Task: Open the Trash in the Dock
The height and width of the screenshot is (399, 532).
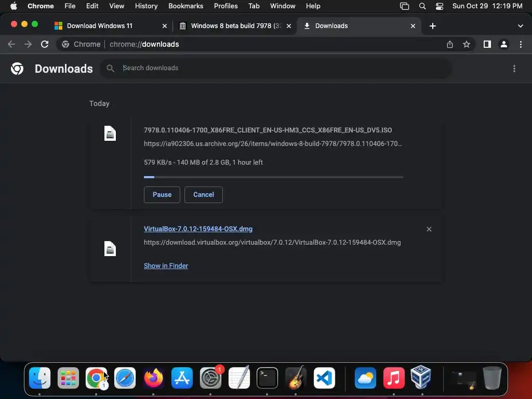Action: [x=492, y=378]
